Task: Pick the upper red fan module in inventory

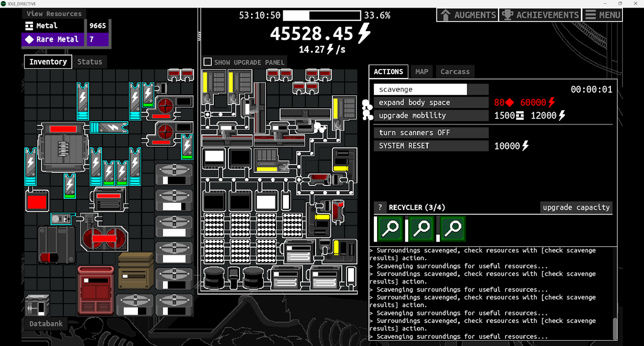Action: point(169,107)
